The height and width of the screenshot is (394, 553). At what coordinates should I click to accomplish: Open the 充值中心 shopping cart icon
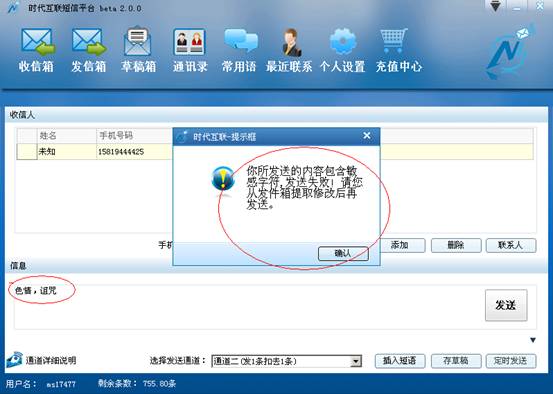(393, 41)
